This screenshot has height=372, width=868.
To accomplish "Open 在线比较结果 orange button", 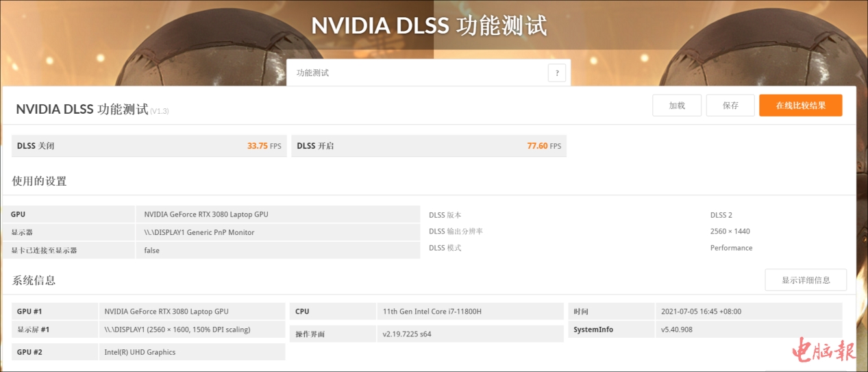I will (800, 106).
